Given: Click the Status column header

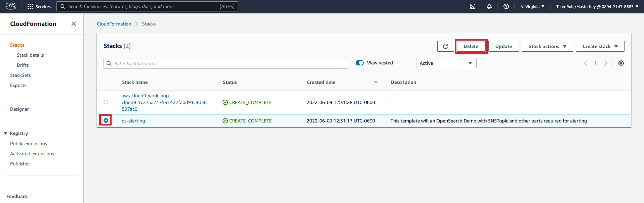Looking at the screenshot, I should [x=230, y=82].
